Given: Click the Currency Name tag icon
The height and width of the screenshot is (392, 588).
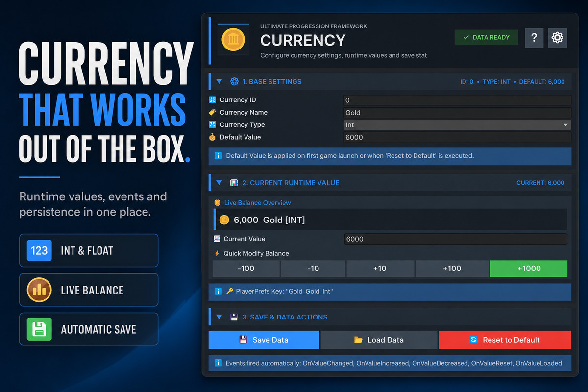Looking at the screenshot, I should (213, 112).
